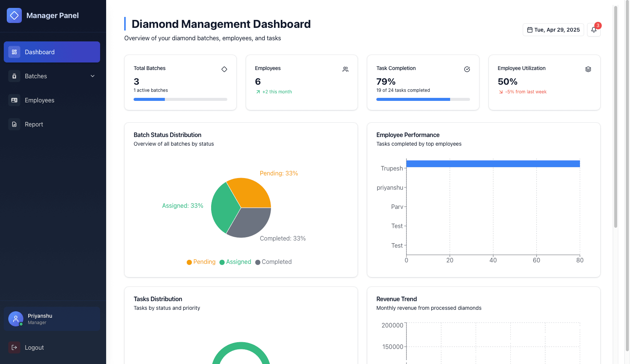Image resolution: width=630 pixels, height=364 pixels.
Task: Click the Employees ID card icon
Action: [x=14, y=100]
